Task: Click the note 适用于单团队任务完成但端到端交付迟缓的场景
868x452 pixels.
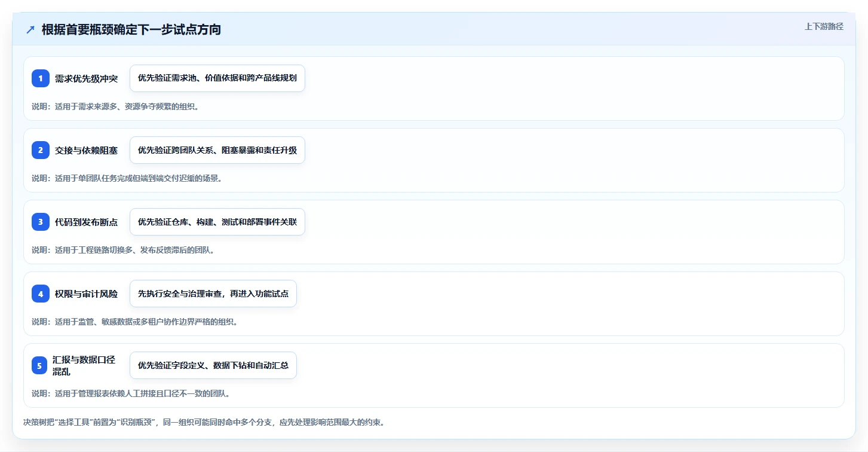Action: pos(127,178)
